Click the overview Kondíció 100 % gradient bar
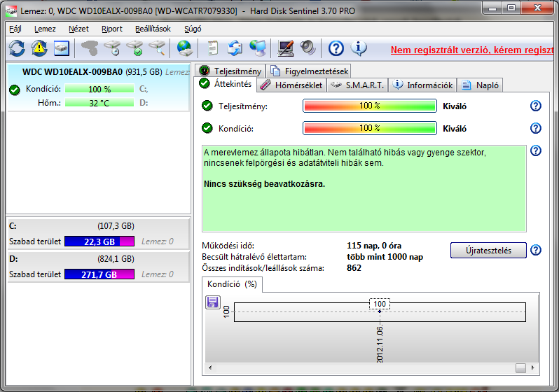The height and width of the screenshot is (392, 559). [370, 128]
